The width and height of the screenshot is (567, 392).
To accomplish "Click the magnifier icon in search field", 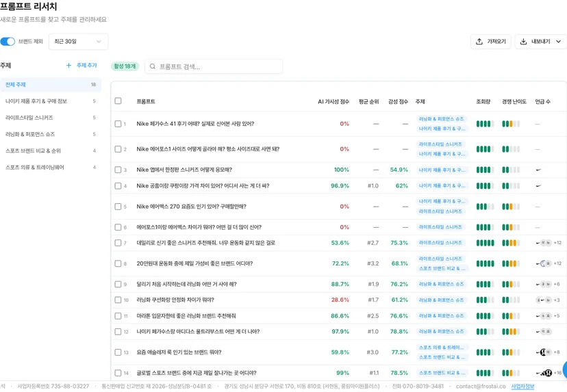I will pyautogui.click(x=153, y=66).
